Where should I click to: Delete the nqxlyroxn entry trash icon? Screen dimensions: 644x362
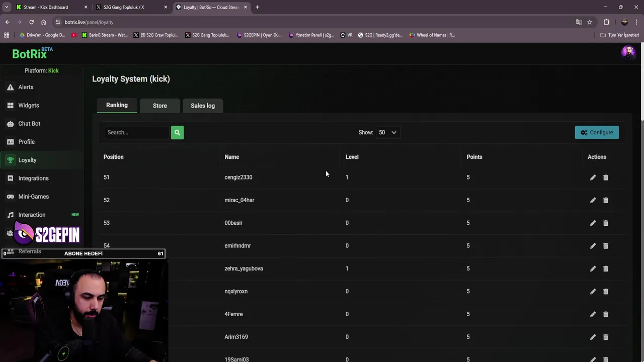click(606, 292)
